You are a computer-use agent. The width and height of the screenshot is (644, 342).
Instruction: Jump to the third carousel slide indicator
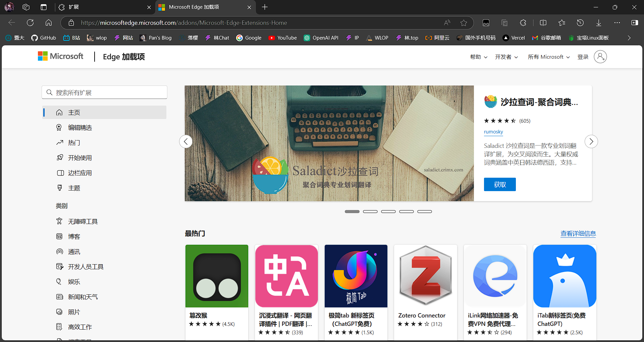coord(388,212)
